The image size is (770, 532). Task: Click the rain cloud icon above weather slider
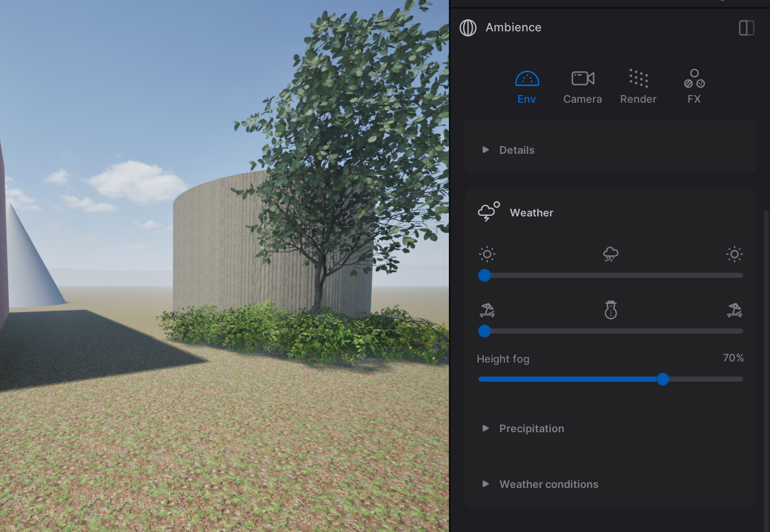tap(610, 254)
